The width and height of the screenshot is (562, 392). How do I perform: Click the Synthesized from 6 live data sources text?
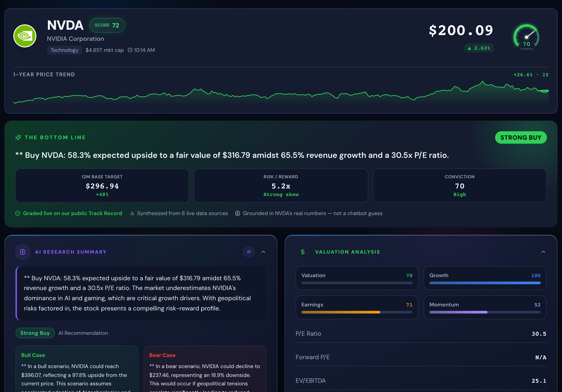(182, 213)
